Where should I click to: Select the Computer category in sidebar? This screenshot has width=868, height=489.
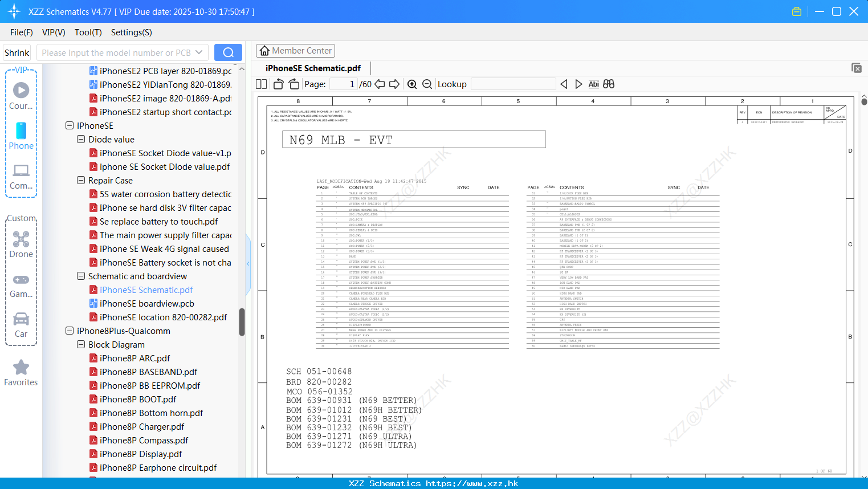[21, 177]
